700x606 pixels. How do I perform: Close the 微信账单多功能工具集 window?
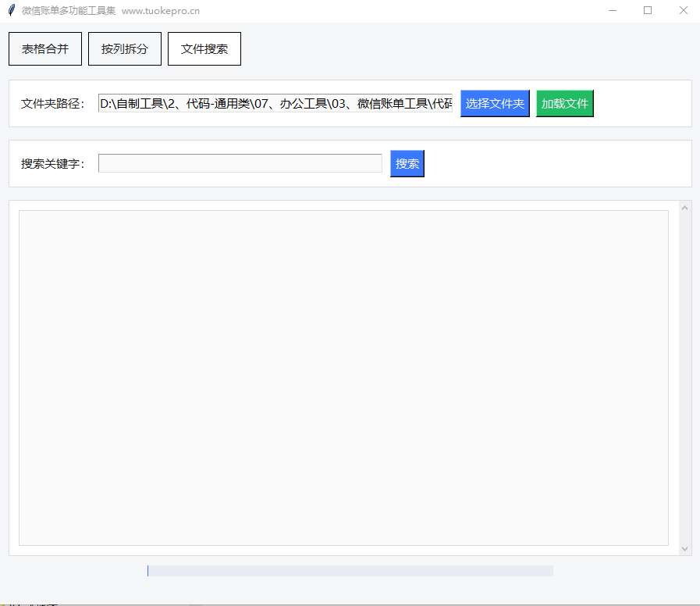point(683,11)
